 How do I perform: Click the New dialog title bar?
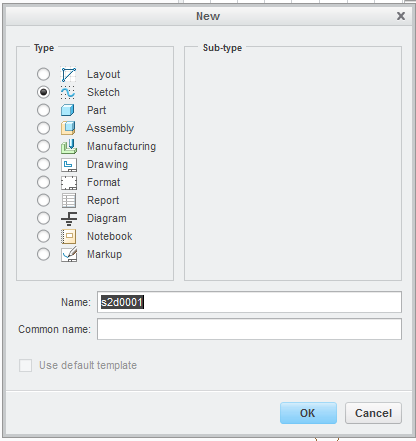[208, 16]
